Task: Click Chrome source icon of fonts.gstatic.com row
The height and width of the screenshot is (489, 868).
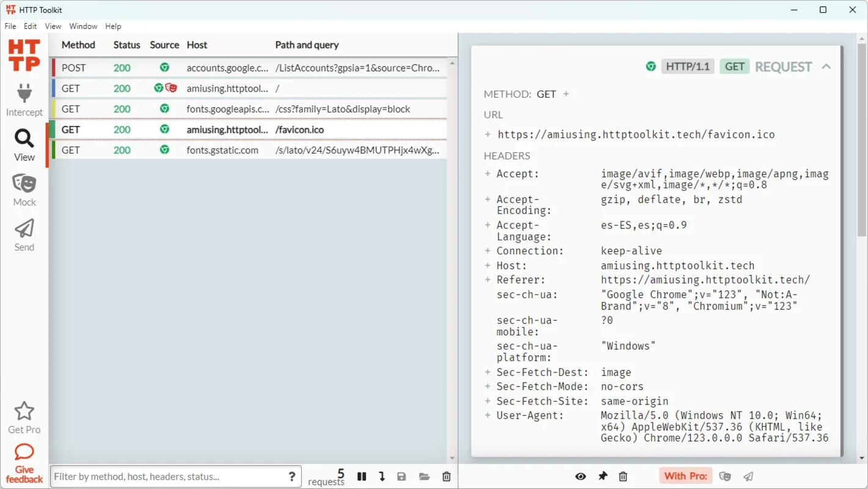Action: click(x=164, y=150)
